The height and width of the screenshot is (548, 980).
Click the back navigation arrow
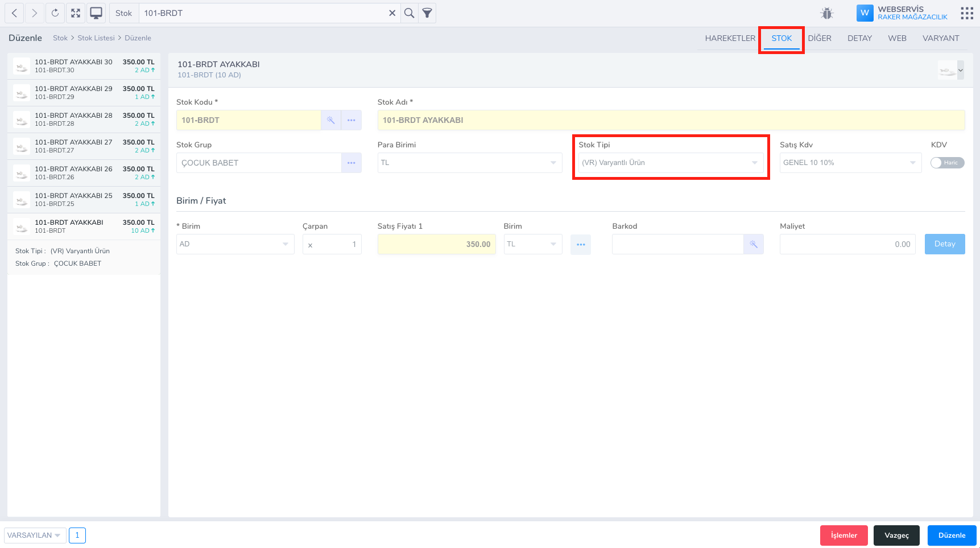pyautogui.click(x=15, y=13)
